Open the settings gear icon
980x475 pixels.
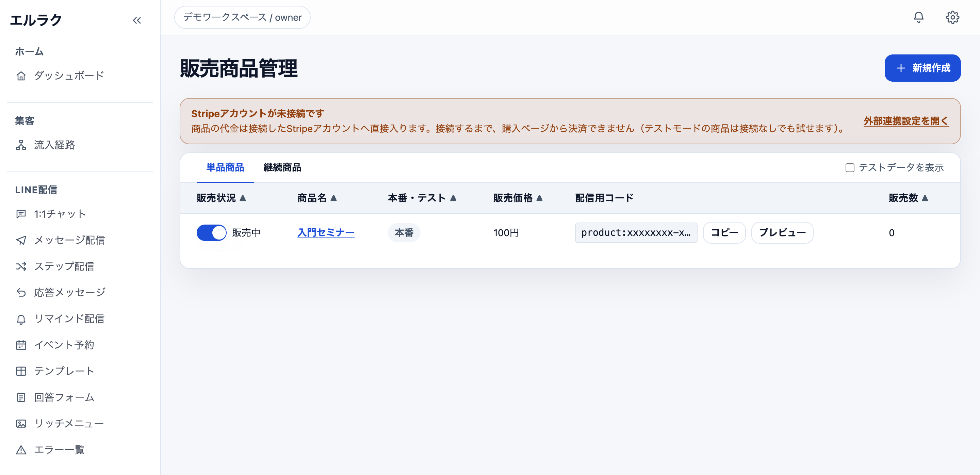click(952, 17)
